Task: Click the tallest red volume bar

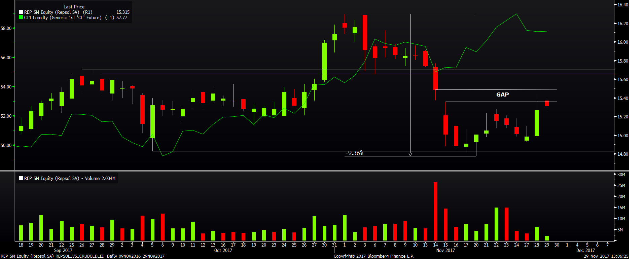Action: click(x=435, y=212)
